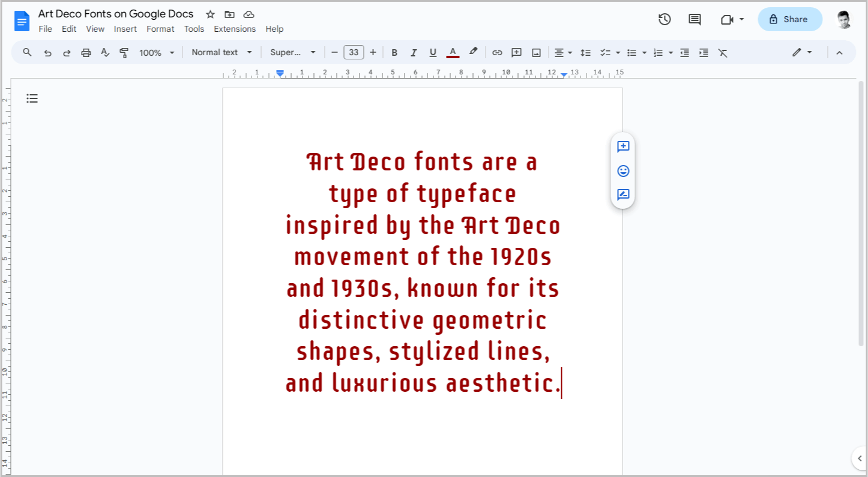The image size is (868, 477).
Task: Toggle italic formatting
Action: [x=414, y=52]
